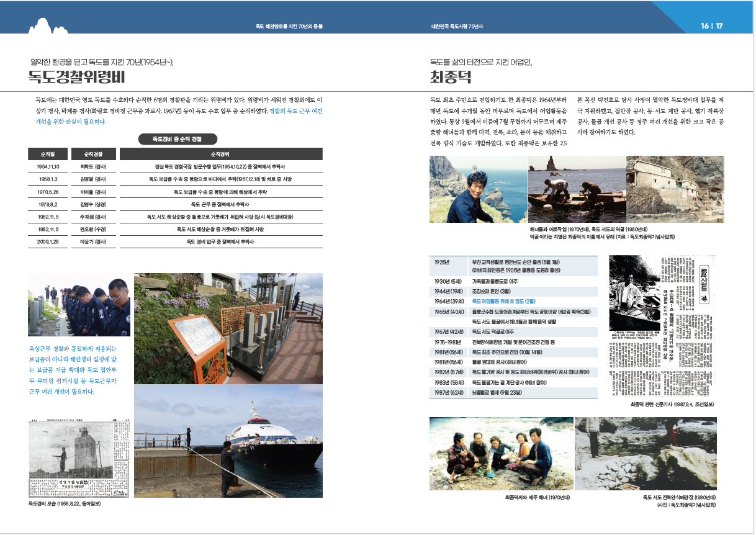756x535 pixels.
Task: Click caption '독도경비 모습 (1956.8.22, 동아일보)'
Action: coord(65,503)
